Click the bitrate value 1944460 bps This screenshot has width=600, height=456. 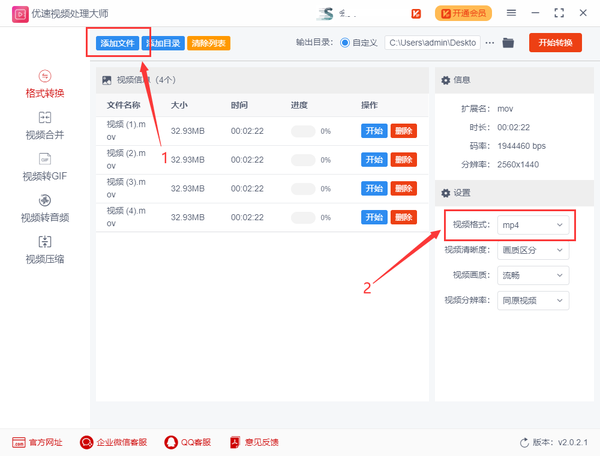(521, 146)
